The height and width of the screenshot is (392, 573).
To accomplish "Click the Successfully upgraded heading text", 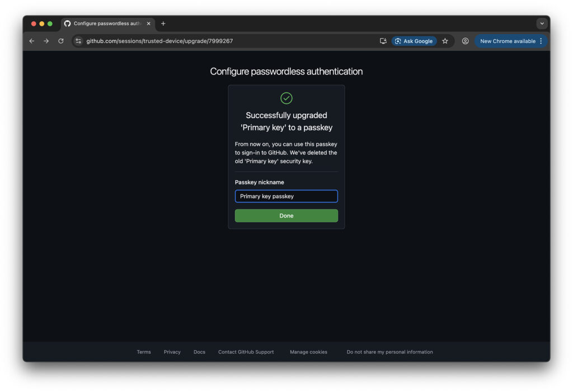I will [x=286, y=121].
